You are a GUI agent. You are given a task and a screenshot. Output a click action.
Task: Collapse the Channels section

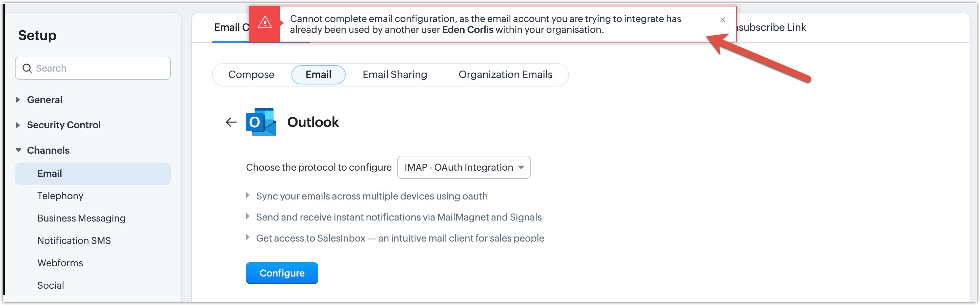coord(18,150)
